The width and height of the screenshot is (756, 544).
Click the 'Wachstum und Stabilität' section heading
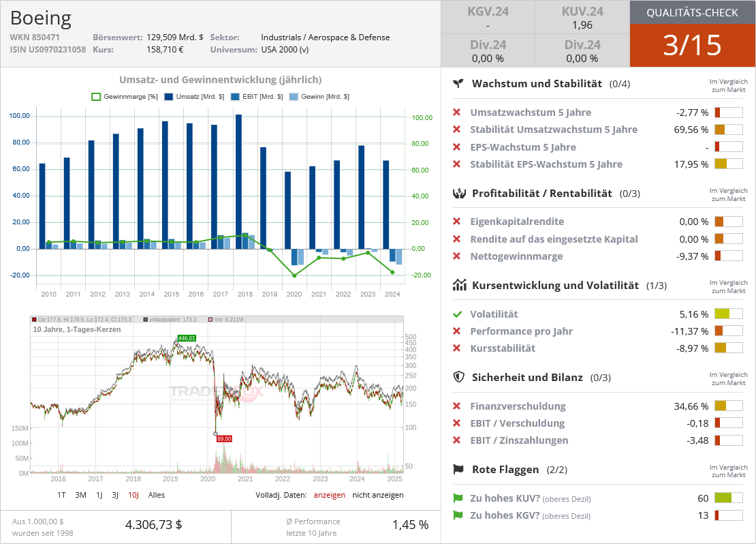[537, 83]
